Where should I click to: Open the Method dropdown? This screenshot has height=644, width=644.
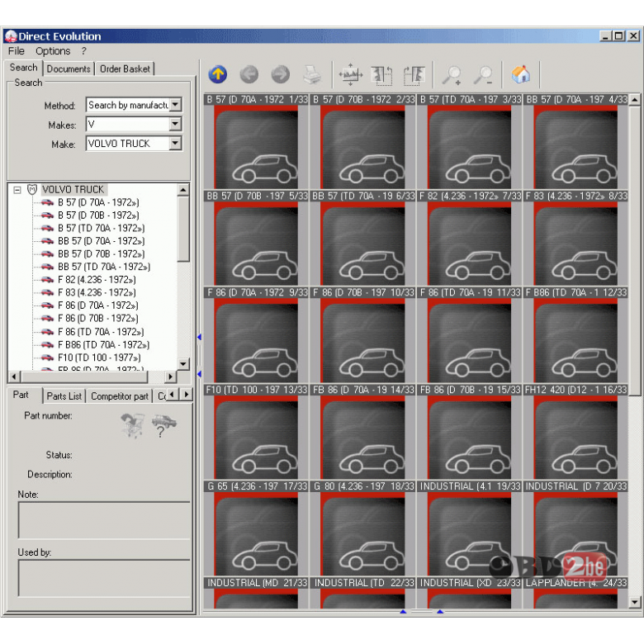pyautogui.click(x=175, y=105)
